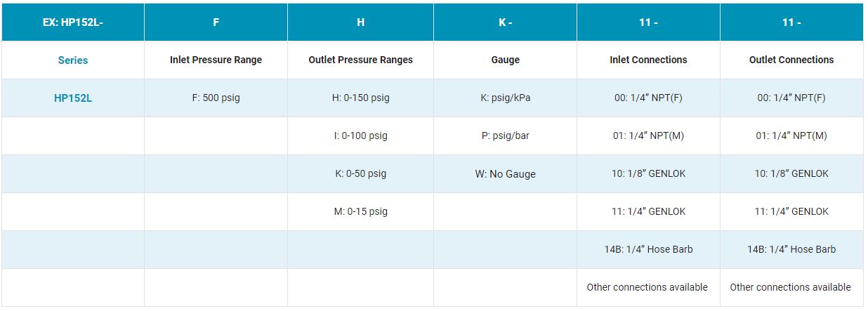The width and height of the screenshot is (868, 311).
Task: Click outlet Other connections available text
Action: point(790,287)
